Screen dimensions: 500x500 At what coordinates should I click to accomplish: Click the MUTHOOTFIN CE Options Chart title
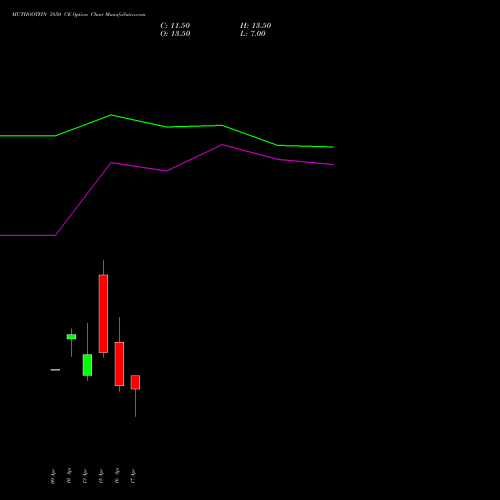79,15
